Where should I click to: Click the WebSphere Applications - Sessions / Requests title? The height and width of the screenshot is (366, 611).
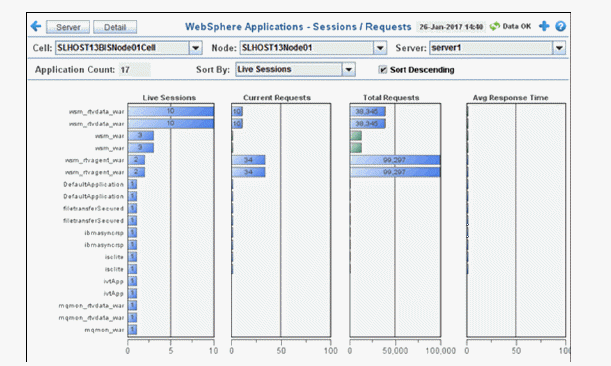pyautogui.click(x=298, y=27)
